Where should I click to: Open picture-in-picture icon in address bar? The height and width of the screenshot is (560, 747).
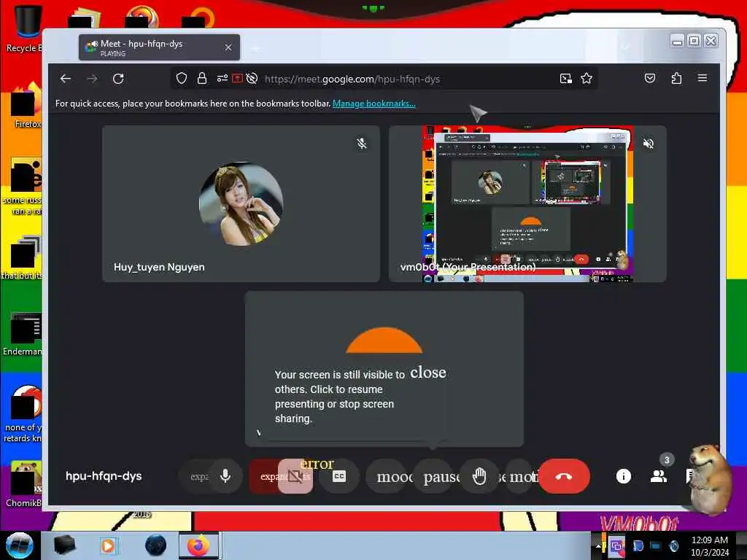pos(565,79)
